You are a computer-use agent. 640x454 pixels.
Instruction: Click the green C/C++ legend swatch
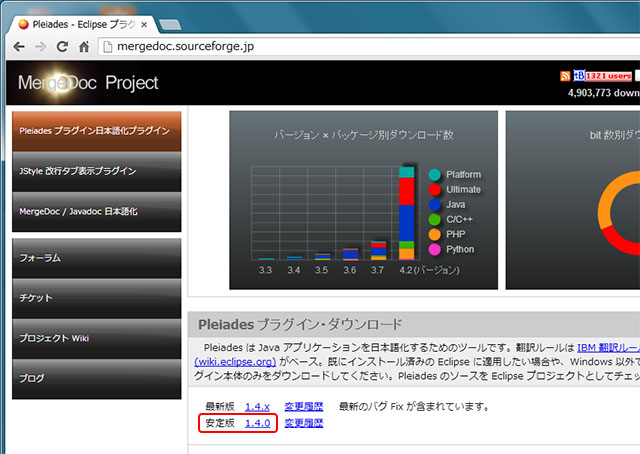[435, 220]
